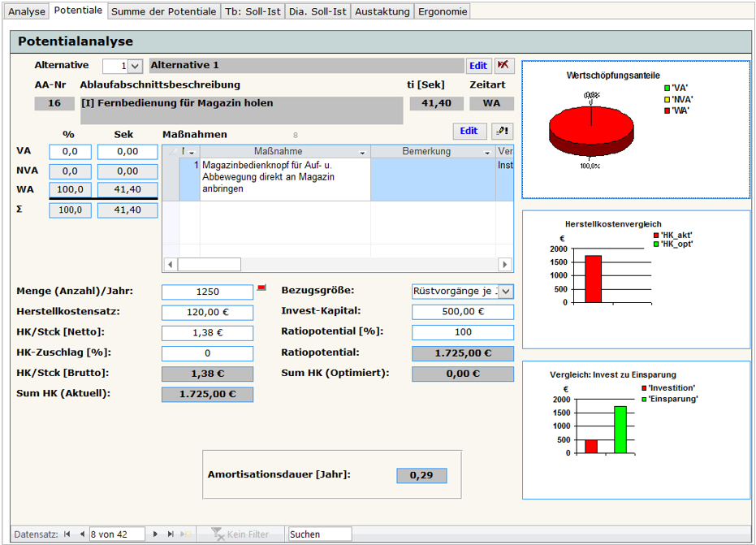
Task: Open the Dia. Soll-Ist tab
Action: point(318,11)
